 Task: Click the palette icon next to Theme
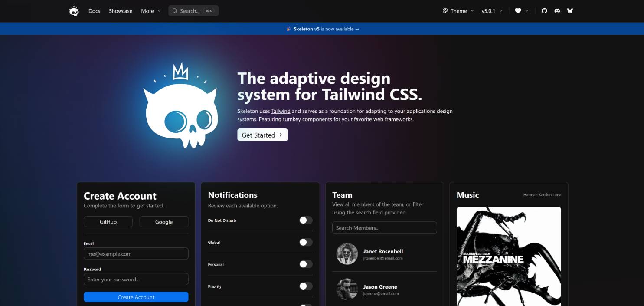point(445,11)
